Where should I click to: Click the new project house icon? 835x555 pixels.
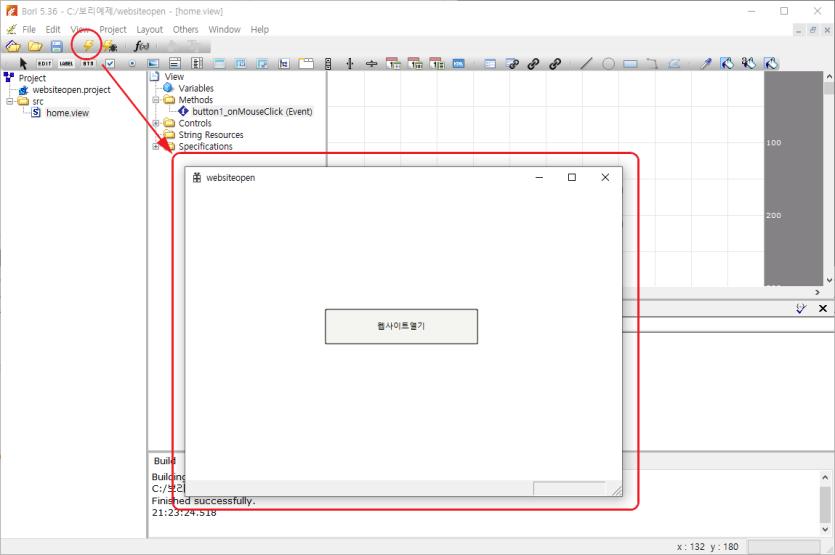click(13, 46)
